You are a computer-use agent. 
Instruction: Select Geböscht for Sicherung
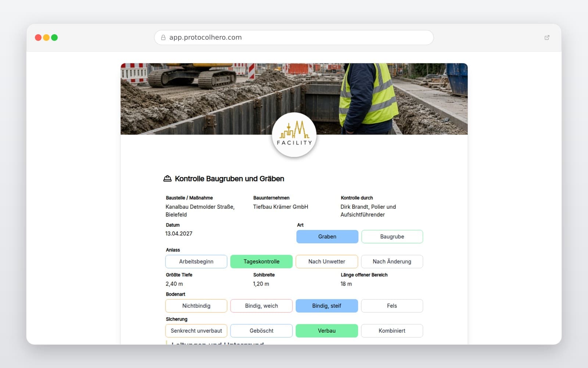coord(261,331)
